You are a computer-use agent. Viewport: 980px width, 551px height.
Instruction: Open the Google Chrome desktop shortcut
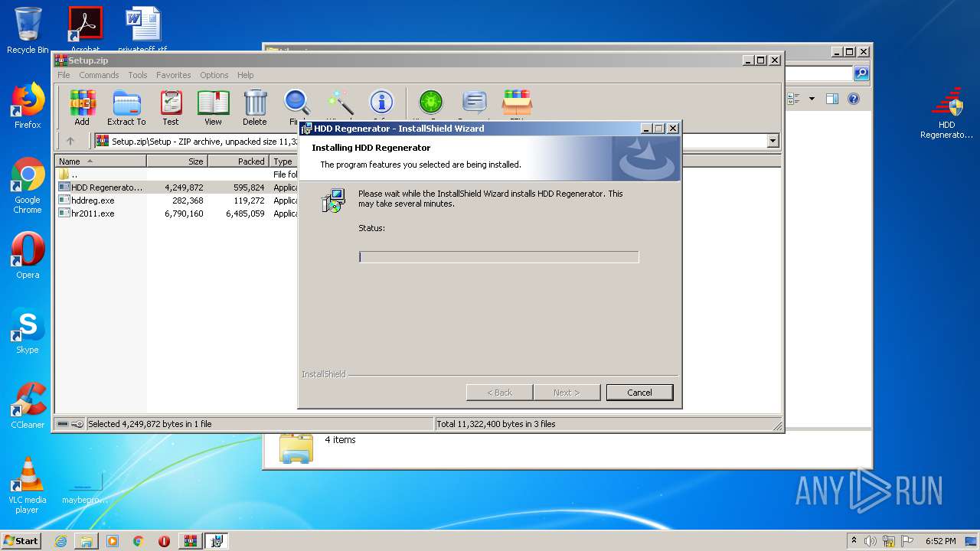[28, 185]
